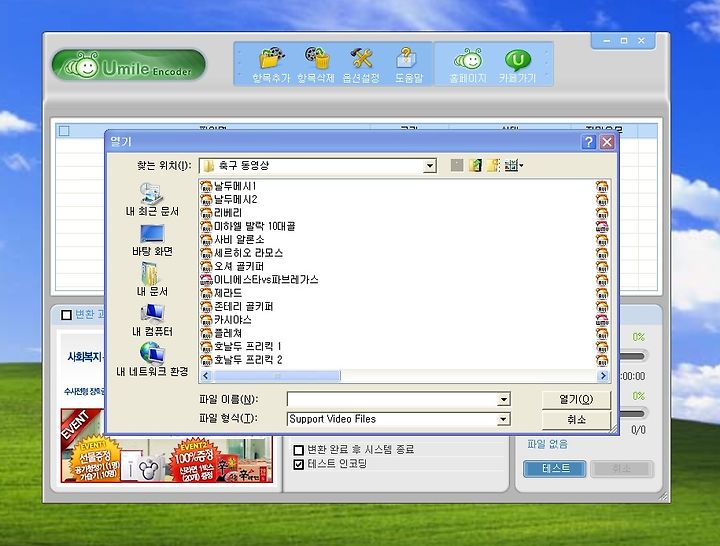
Task: Toggle 테스트 인코딩 test encoding checkbox
Action: [298, 464]
